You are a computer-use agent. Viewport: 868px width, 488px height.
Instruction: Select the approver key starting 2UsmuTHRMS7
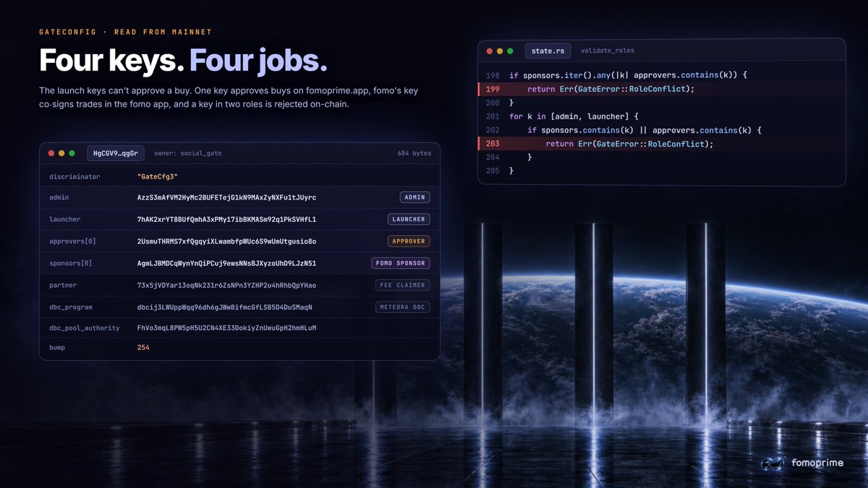point(226,241)
